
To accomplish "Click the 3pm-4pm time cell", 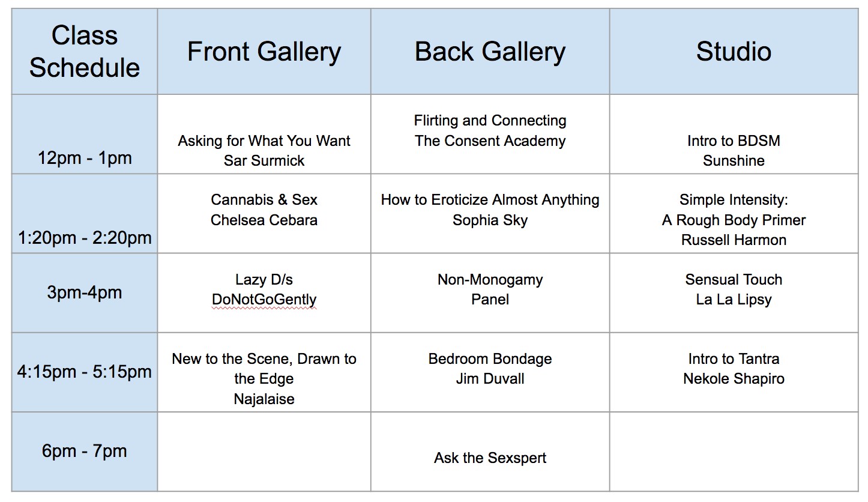I will click(84, 292).
